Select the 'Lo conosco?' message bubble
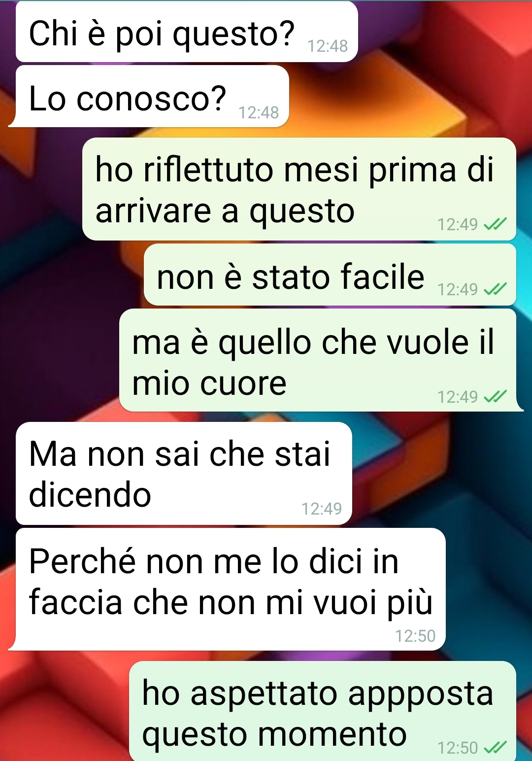532x761 pixels. (x=152, y=97)
